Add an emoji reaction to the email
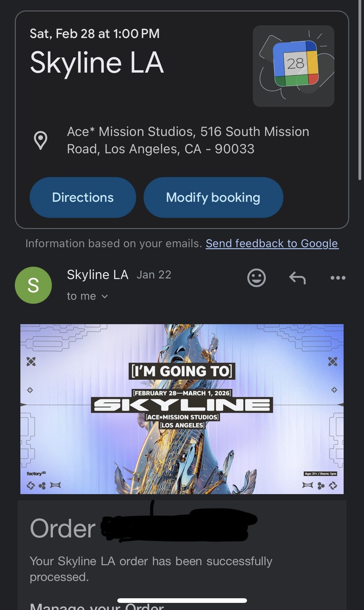The height and width of the screenshot is (610, 364). tap(256, 277)
